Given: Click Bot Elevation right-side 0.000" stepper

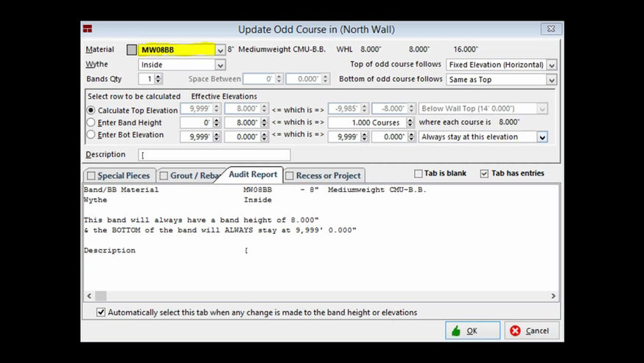Looking at the screenshot, I should click(411, 136).
